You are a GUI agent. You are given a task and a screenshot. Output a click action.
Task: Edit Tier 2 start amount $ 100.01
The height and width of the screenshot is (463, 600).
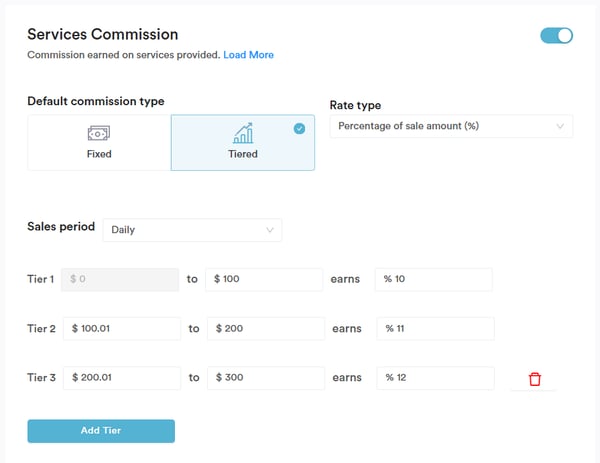(x=122, y=328)
